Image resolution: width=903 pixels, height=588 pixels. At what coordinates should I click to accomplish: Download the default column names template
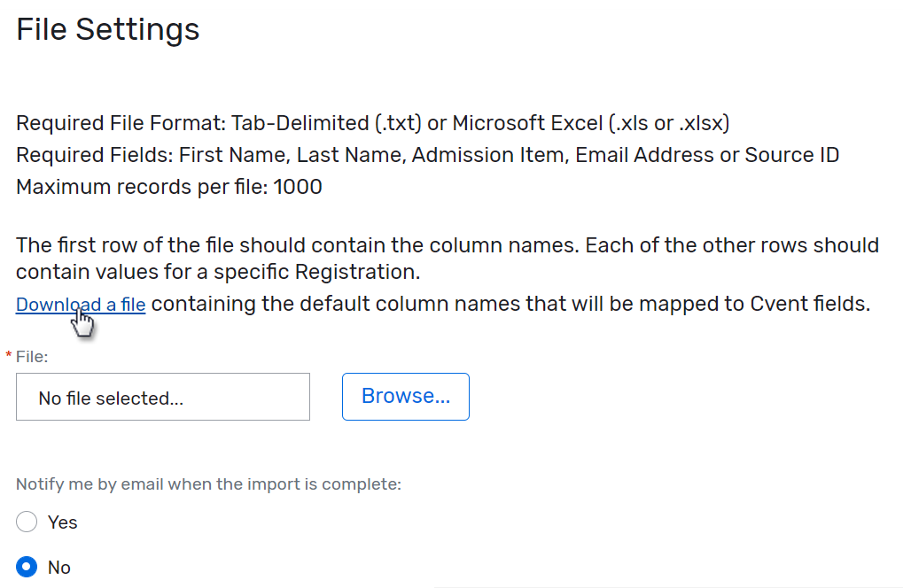tap(79, 304)
